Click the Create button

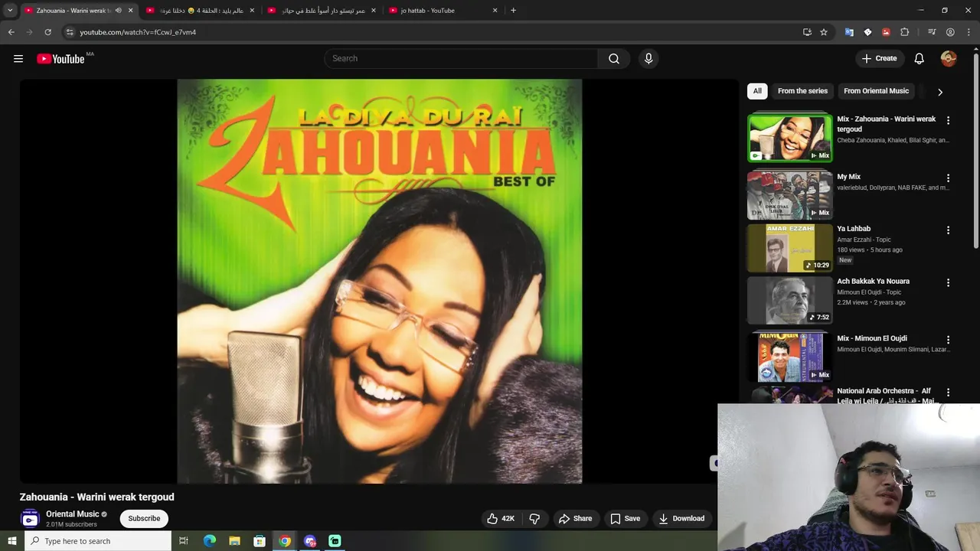879,59
